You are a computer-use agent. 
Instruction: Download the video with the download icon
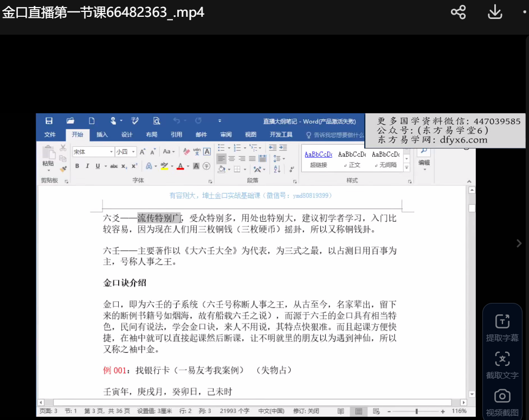click(495, 12)
